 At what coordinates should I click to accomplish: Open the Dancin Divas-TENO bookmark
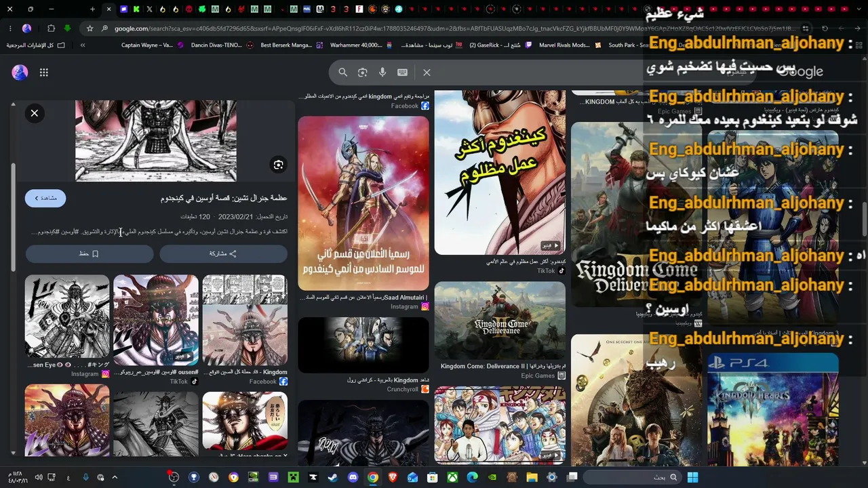[x=222, y=45]
